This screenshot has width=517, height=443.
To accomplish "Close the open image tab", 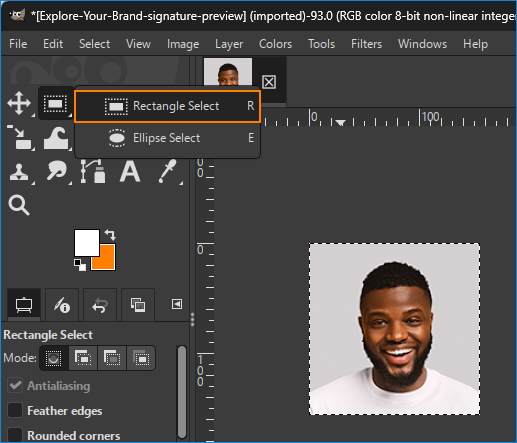I will [269, 82].
